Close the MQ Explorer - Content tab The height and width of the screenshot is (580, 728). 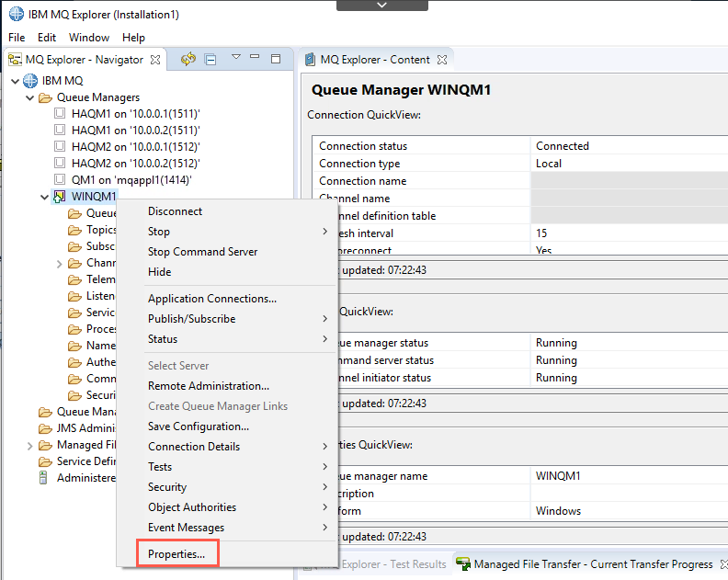pyautogui.click(x=442, y=60)
